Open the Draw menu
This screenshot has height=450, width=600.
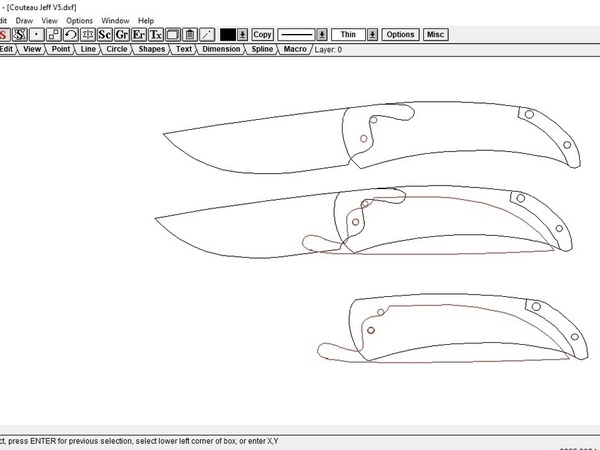25,20
